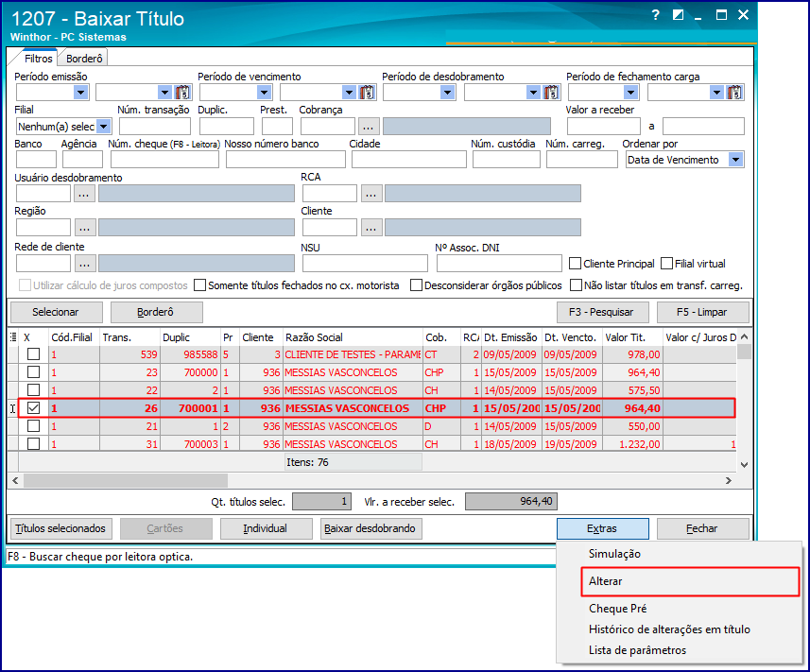Uncheck the selected transaction 26 row

click(x=34, y=408)
